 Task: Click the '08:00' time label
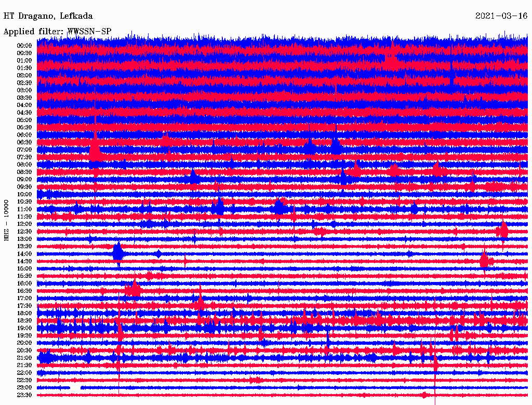(x=24, y=165)
